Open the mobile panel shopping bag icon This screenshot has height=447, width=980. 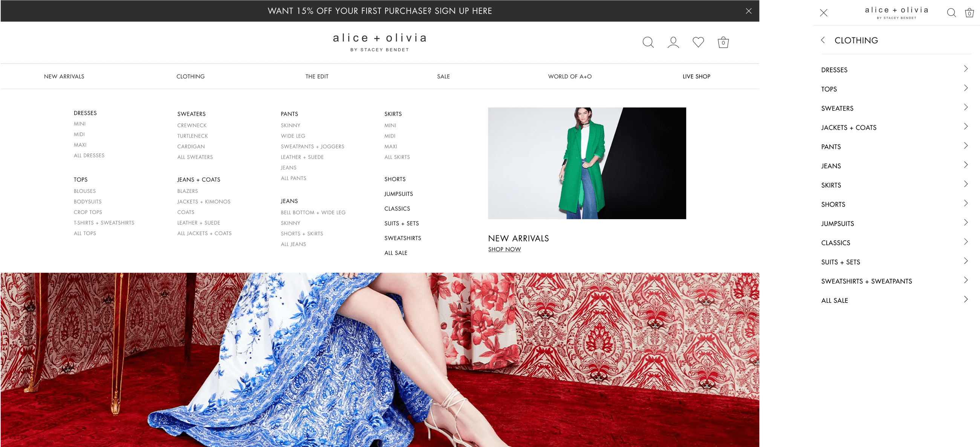click(x=969, y=13)
